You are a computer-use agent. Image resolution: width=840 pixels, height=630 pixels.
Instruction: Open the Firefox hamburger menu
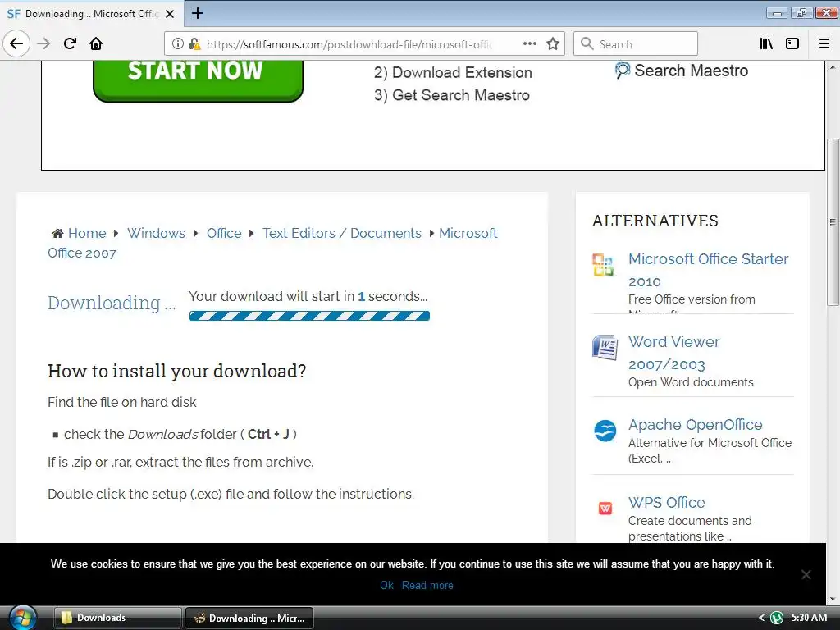[824, 43]
